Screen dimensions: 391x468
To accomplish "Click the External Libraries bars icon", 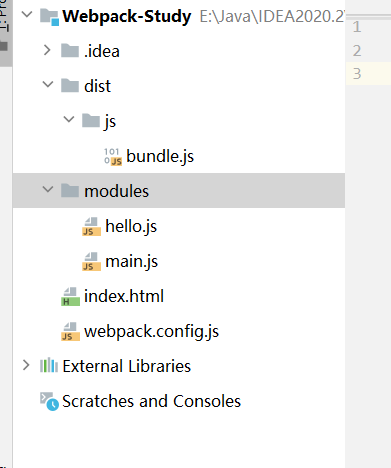I will (49, 365).
